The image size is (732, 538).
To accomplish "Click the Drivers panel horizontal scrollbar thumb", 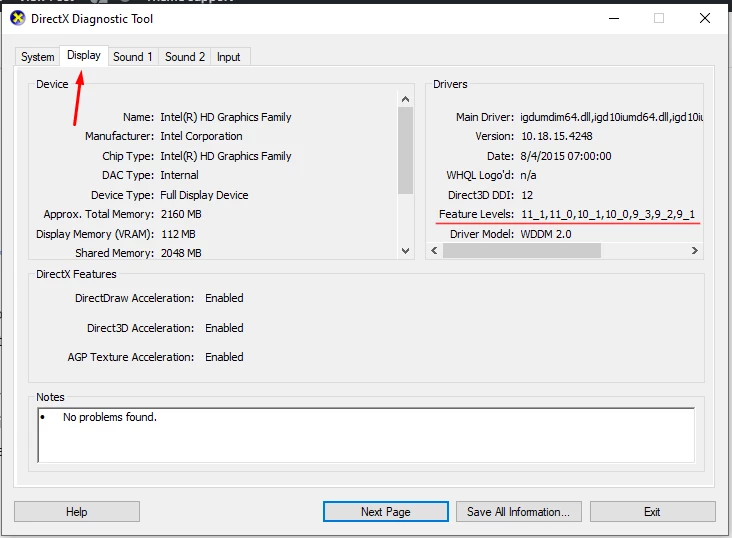I will (x=522, y=251).
